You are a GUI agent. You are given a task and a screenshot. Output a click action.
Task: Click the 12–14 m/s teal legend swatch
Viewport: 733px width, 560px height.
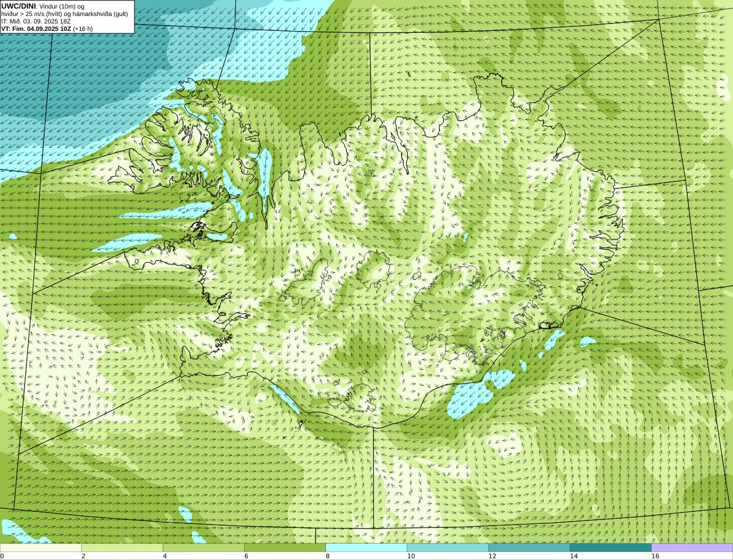tap(529, 547)
